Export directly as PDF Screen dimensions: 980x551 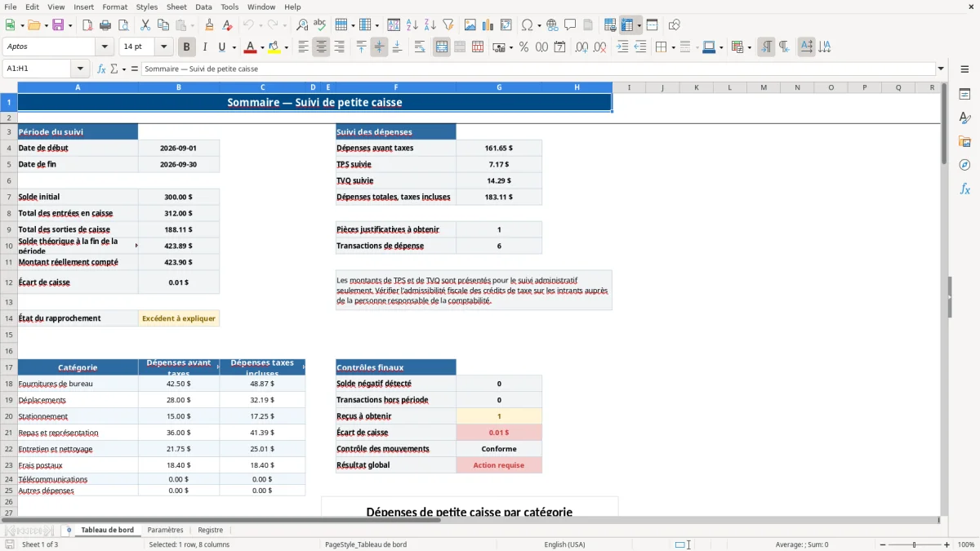click(87, 25)
